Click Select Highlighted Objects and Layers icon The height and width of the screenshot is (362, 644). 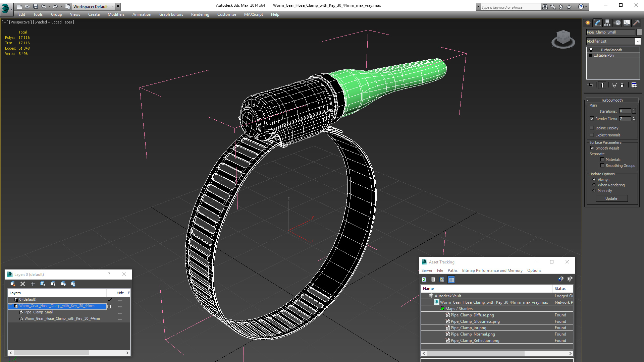43,284
